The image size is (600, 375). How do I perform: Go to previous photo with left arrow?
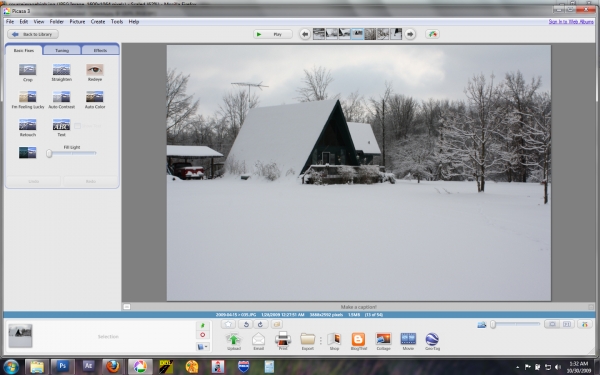[305, 34]
